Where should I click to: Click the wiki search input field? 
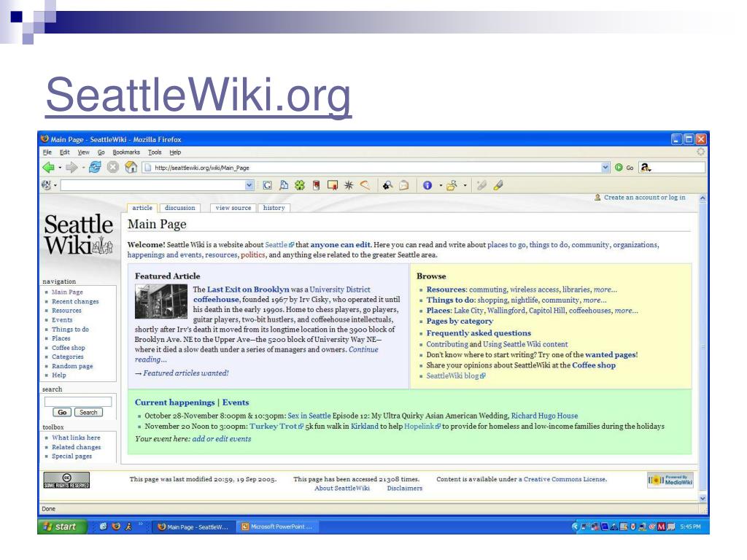click(x=78, y=402)
